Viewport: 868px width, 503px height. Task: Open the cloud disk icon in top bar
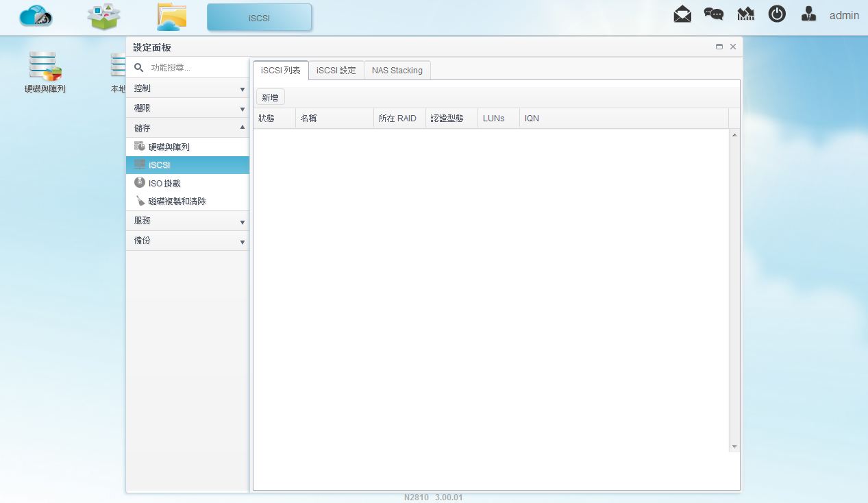36,16
